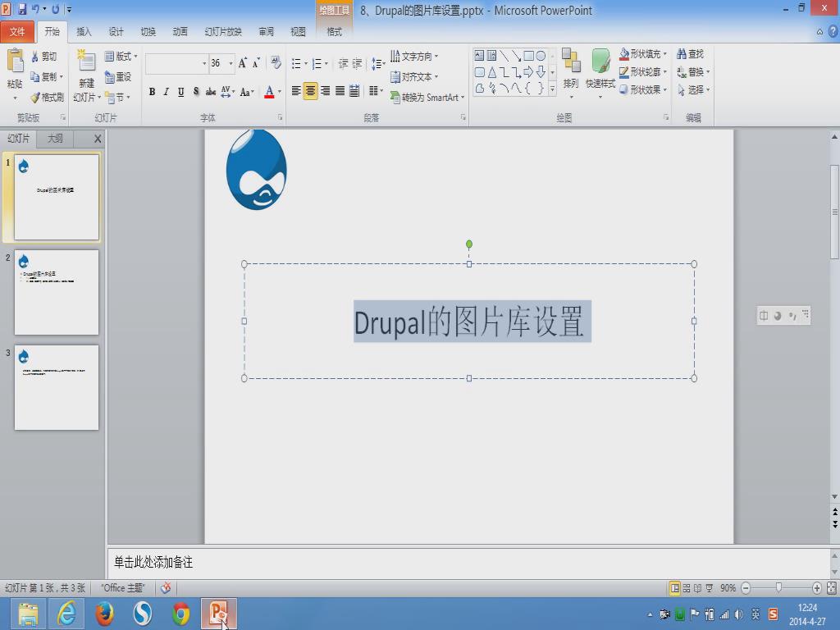Image resolution: width=840 pixels, height=630 pixels.
Task: Click the Replace icon (替换)
Action: pos(682,72)
